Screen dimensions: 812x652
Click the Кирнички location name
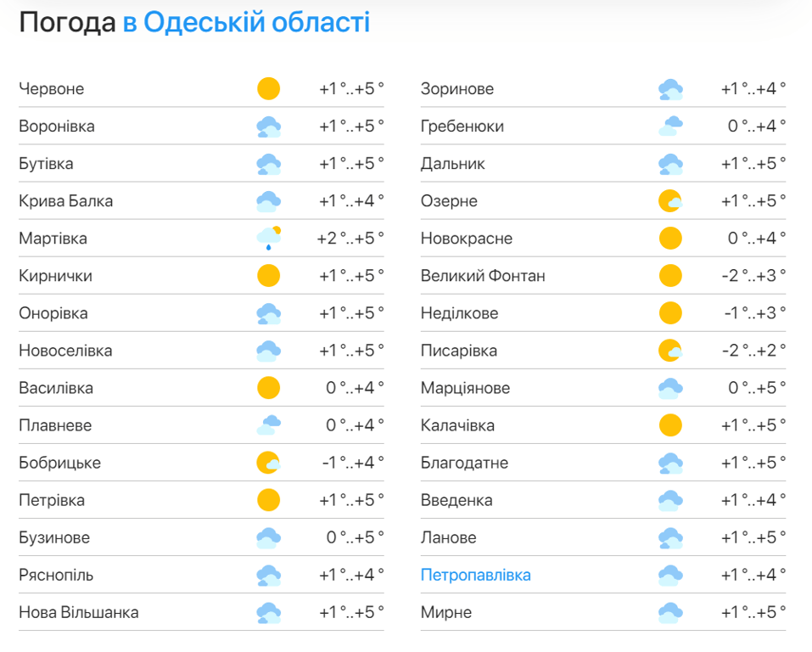click(55, 276)
